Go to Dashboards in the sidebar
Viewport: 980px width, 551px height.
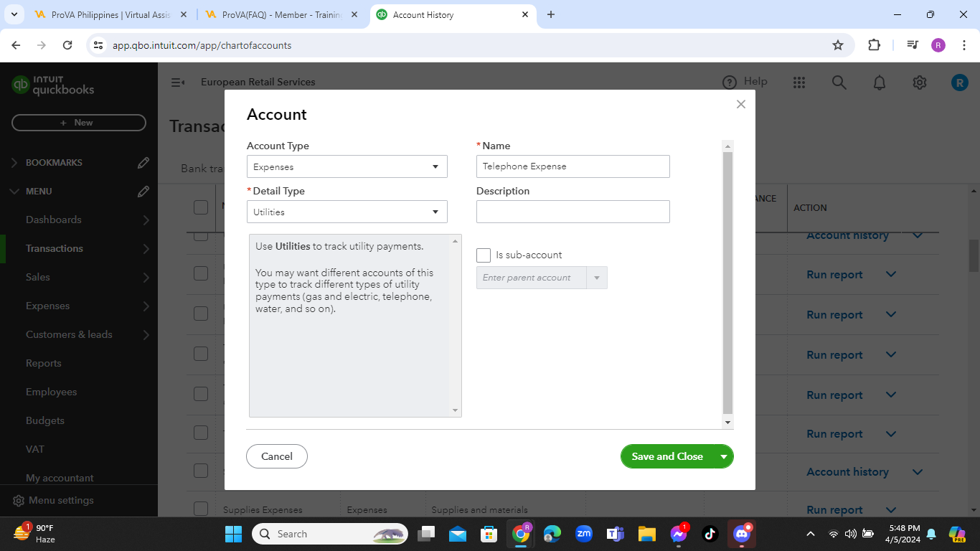(x=54, y=220)
